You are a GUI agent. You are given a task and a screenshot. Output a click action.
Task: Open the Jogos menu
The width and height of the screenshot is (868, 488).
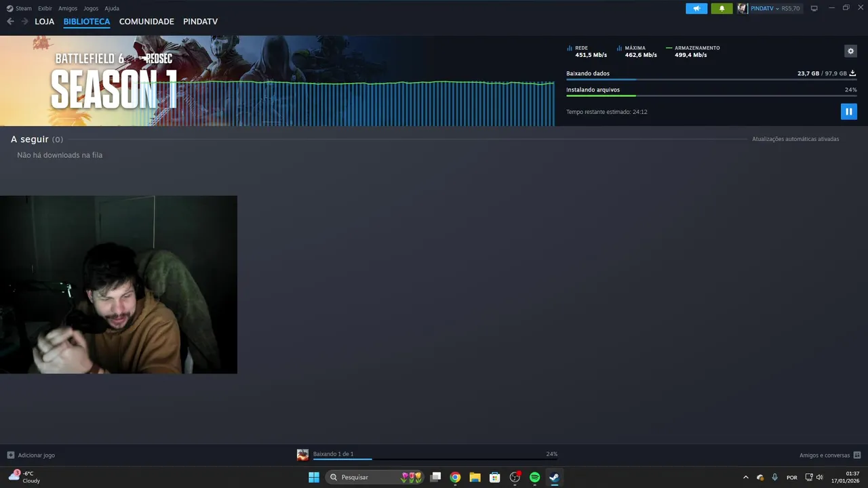[91, 8]
